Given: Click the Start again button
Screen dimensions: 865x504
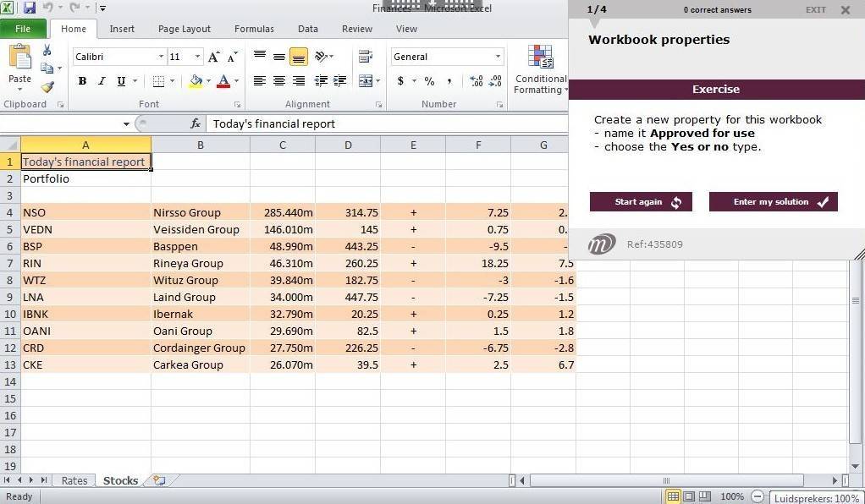Looking at the screenshot, I should [x=641, y=202].
